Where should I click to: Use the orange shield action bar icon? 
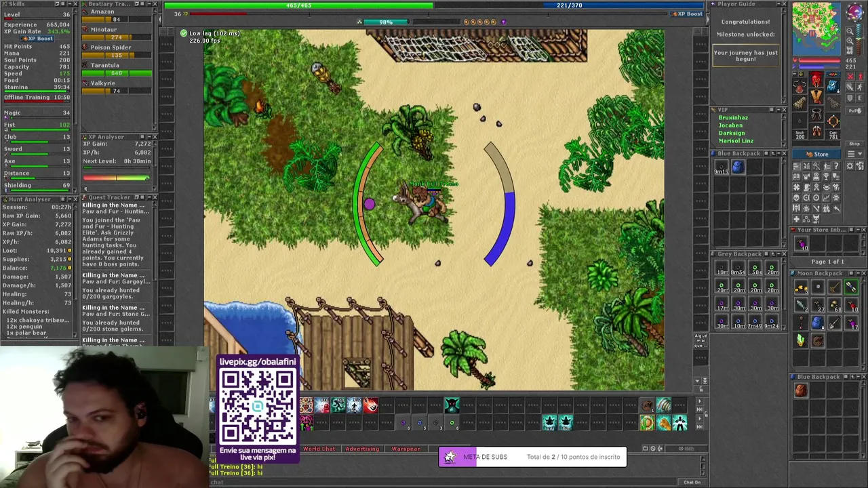(x=648, y=422)
